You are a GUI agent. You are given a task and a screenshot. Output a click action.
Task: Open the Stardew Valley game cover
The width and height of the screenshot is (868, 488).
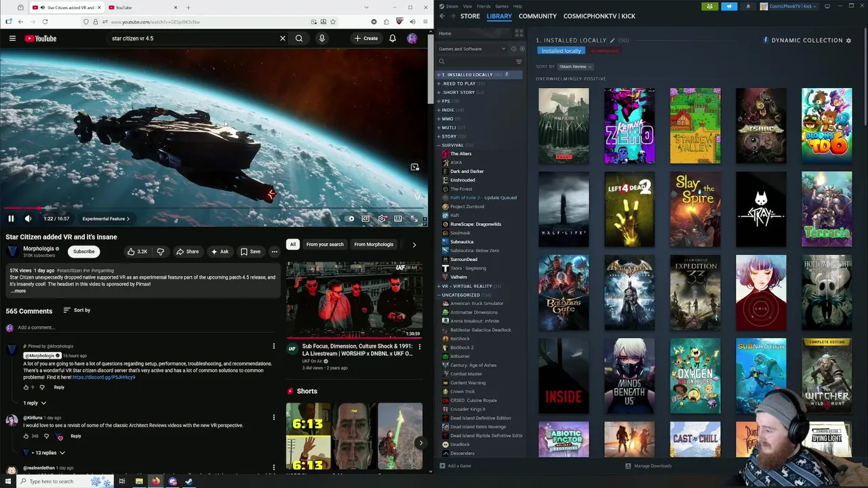point(695,125)
